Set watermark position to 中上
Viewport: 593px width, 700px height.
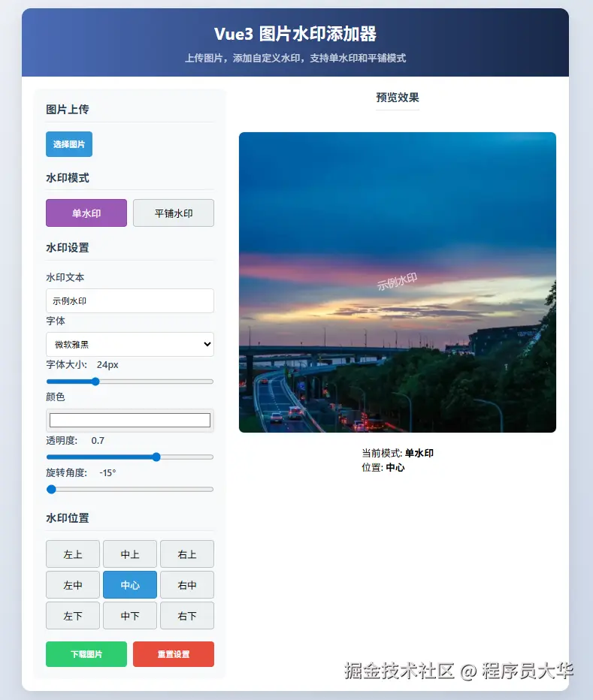[x=130, y=554]
